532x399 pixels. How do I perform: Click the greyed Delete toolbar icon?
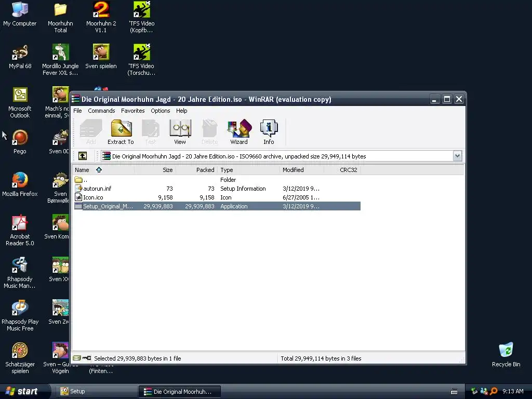pyautogui.click(x=209, y=132)
